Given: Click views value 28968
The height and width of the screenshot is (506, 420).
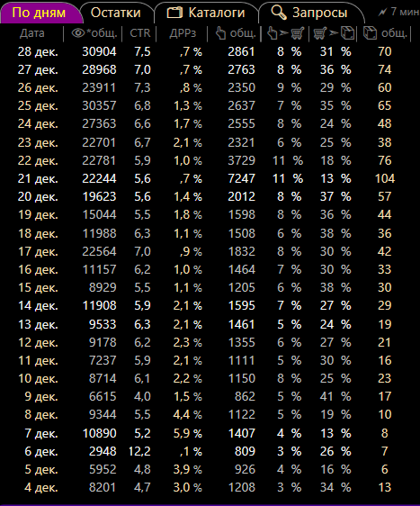Looking at the screenshot, I should (99, 69).
